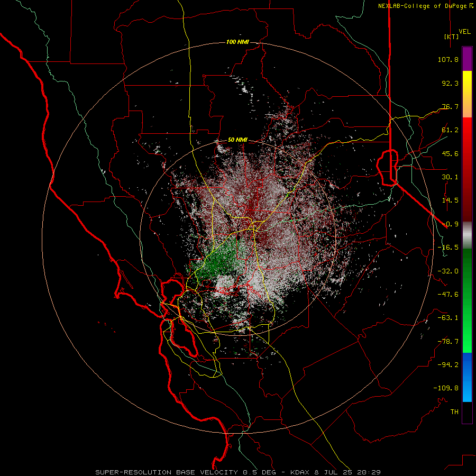Click the -0.9 velocity scale value
The height and width of the screenshot is (476, 476).
pos(450,224)
